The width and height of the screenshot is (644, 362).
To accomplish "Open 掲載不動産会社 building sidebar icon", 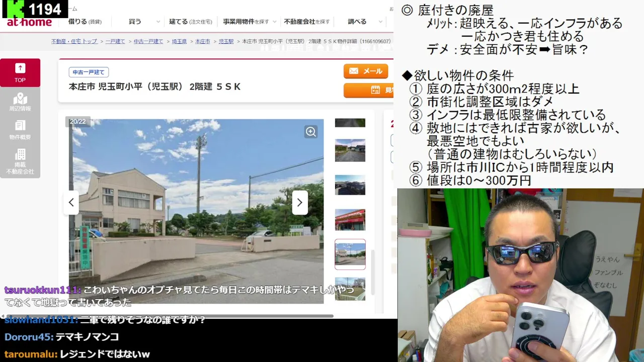I will click(x=20, y=161).
